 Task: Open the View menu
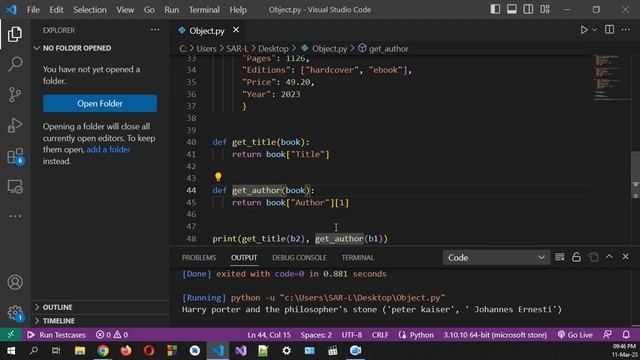pos(125,9)
